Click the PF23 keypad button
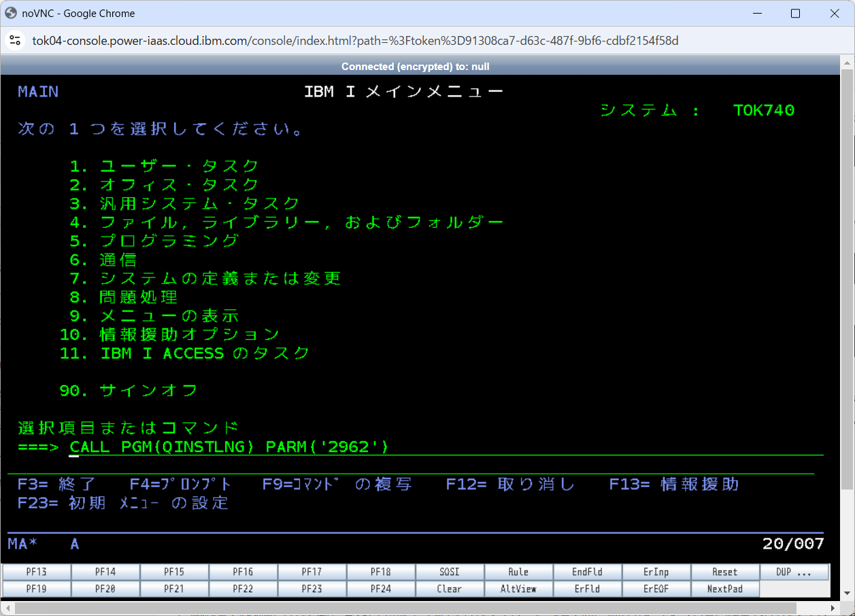Viewport: 855px width, 616px height. [x=312, y=589]
